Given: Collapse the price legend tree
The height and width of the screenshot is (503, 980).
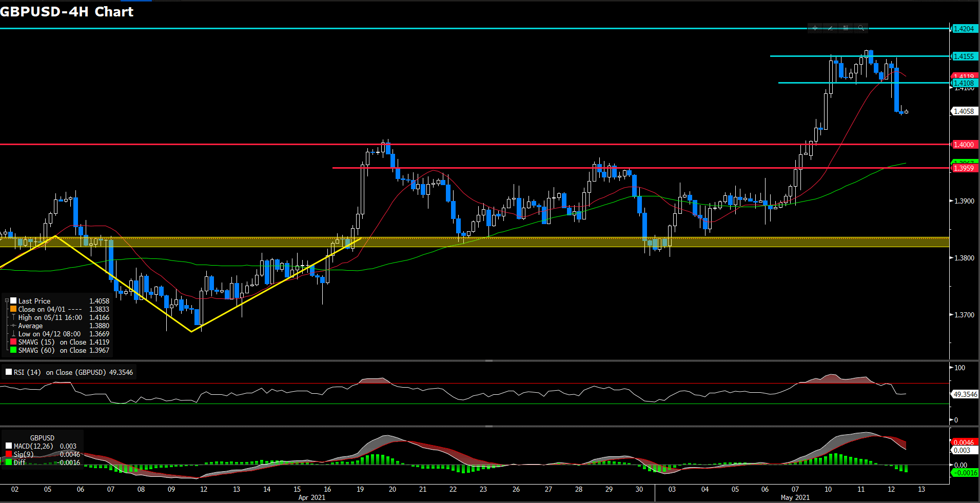Looking at the screenshot, I should click(x=7, y=301).
